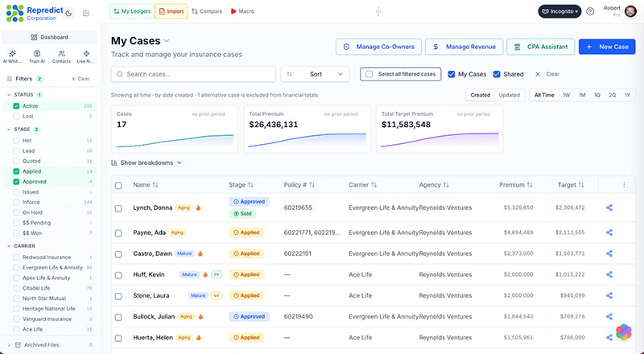Clear filters next to Shared

pos(547,74)
